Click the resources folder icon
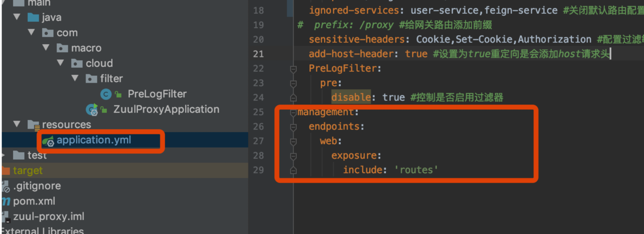Viewport: 644px width, 234px height. pos(33,125)
